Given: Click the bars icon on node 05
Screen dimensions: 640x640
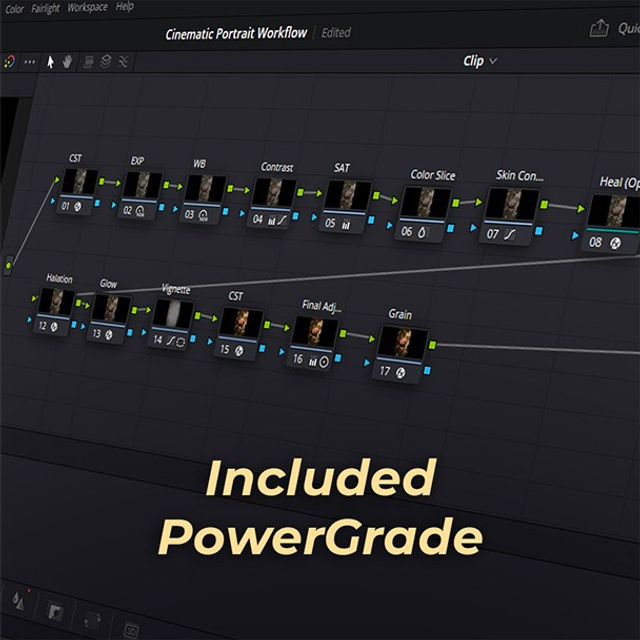Looking at the screenshot, I should [346, 224].
